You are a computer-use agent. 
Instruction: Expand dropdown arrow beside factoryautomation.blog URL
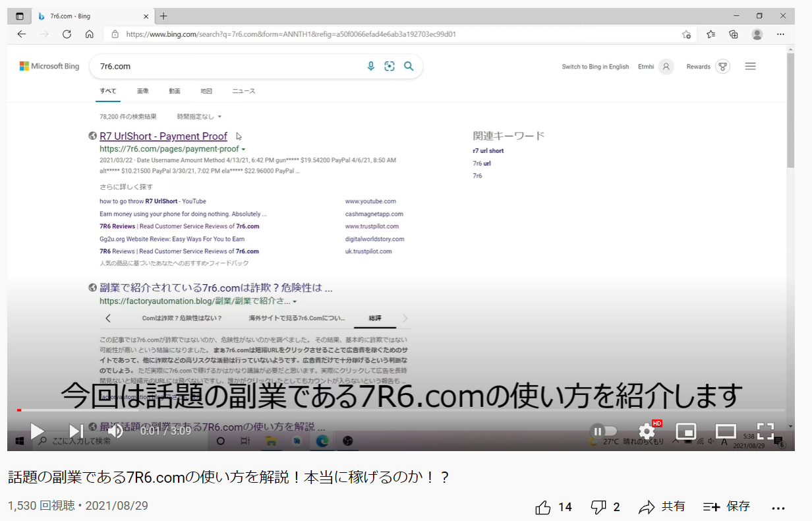point(295,301)
